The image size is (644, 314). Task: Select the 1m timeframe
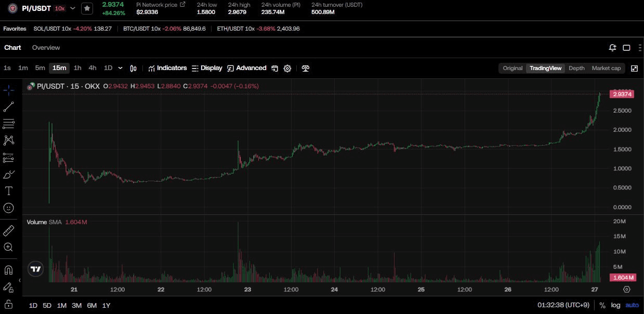23,68
